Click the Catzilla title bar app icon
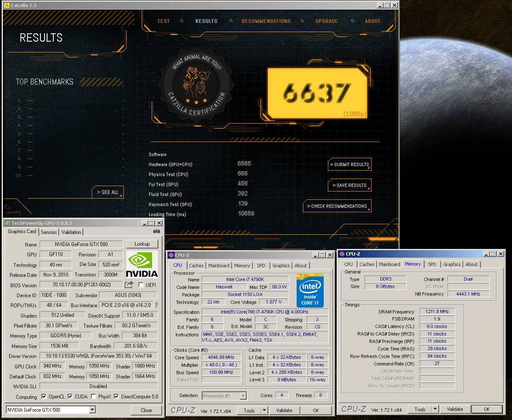512x420 pixels. [7, 5]
